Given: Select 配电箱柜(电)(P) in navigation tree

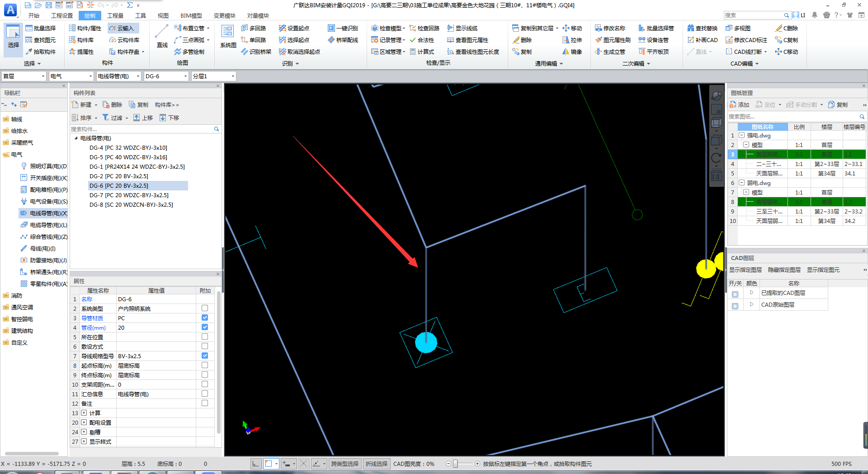Looking at the screenshot, I should click(45, 190).
